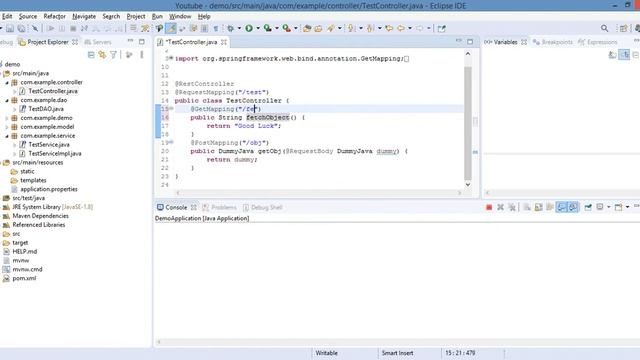Select application.properties file

pos(49,189)
